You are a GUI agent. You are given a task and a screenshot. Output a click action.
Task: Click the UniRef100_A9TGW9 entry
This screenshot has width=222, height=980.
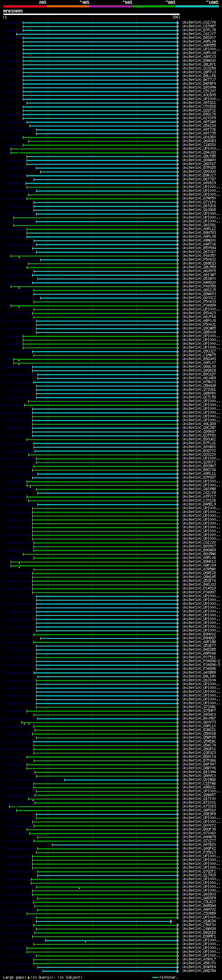(199, 122)
